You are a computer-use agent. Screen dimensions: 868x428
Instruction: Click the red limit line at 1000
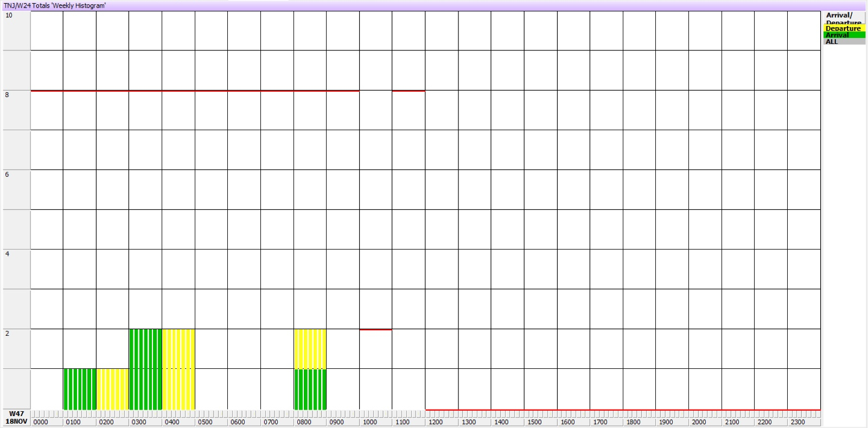click(375, 329)
